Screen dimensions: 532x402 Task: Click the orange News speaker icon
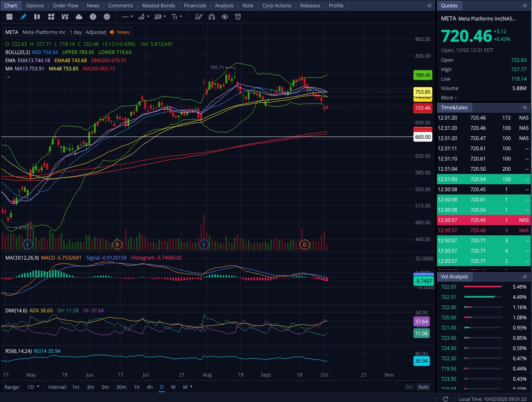112,32
